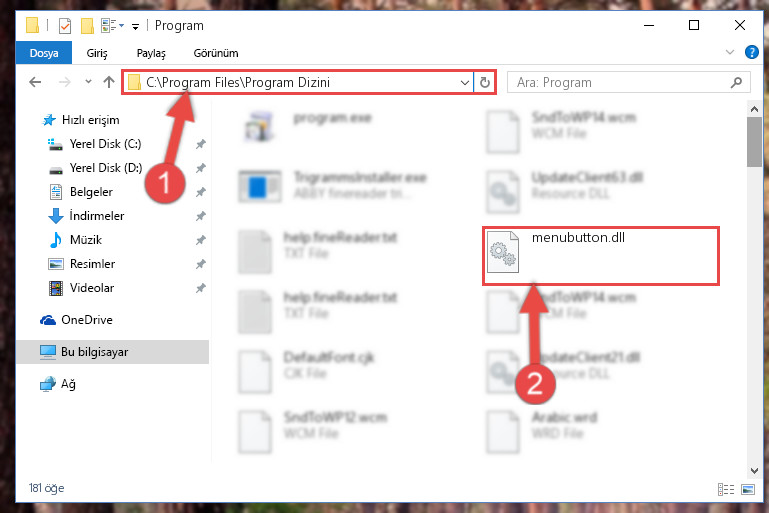Image resolution: width=769 pixels, height=513 pixels.
Task: Refresh the current folder view
Action: pyautogui.click(x=485, y=82)
